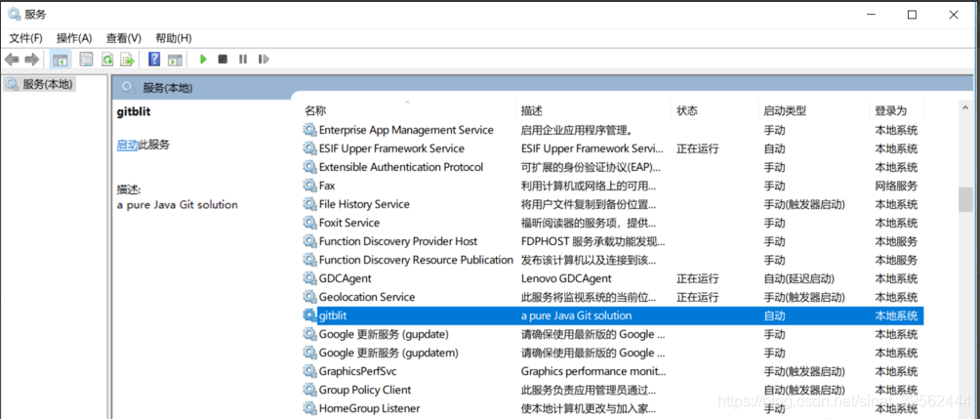Click the gear icon of GraphicsPerfSvc
980x419 pixels.
click(x=309, y=371)
